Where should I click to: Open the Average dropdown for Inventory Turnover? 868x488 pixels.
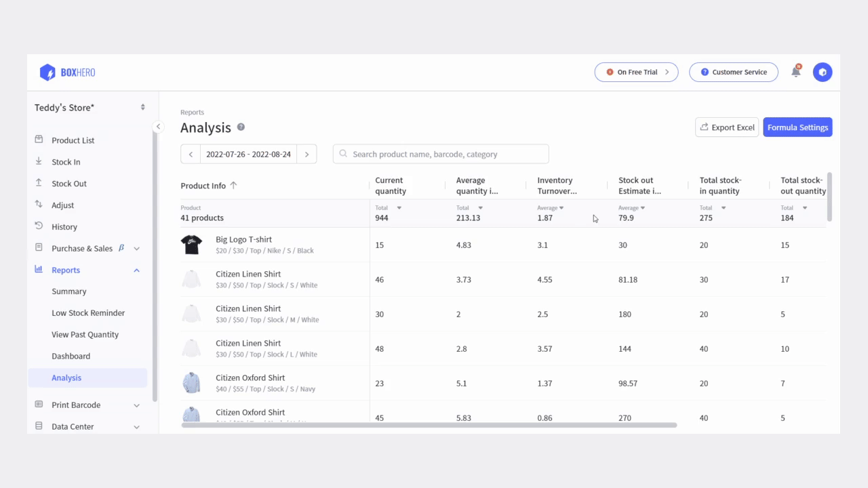pos(562,208)
